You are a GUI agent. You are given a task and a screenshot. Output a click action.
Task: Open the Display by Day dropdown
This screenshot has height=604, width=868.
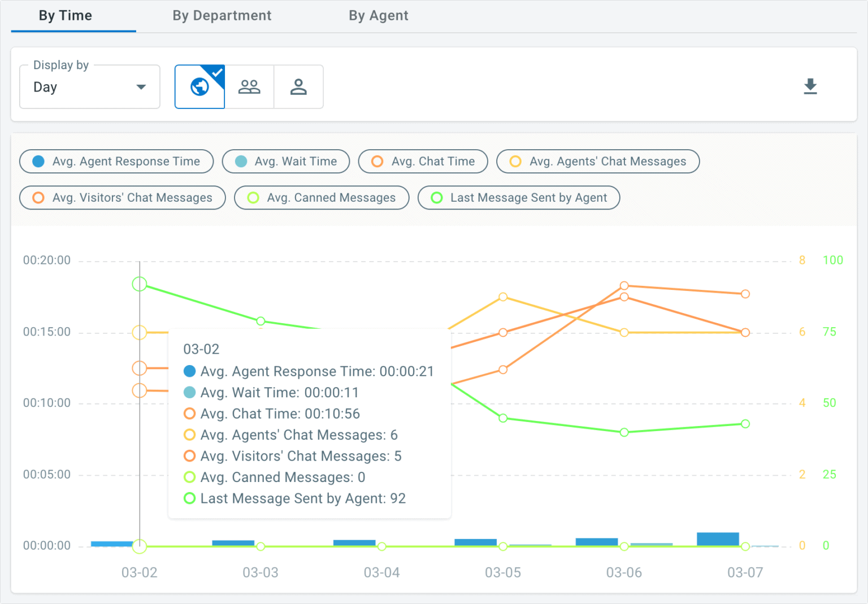89,87
